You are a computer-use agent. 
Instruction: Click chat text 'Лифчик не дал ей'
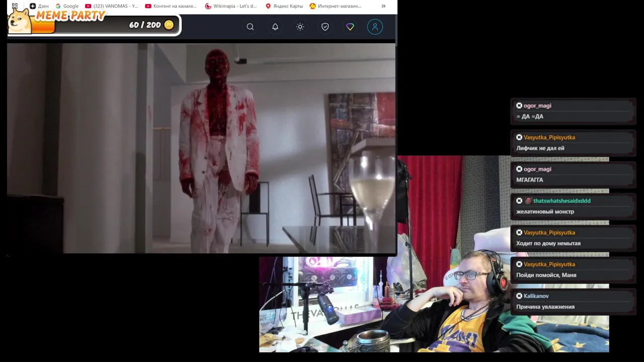pos(540,148)
